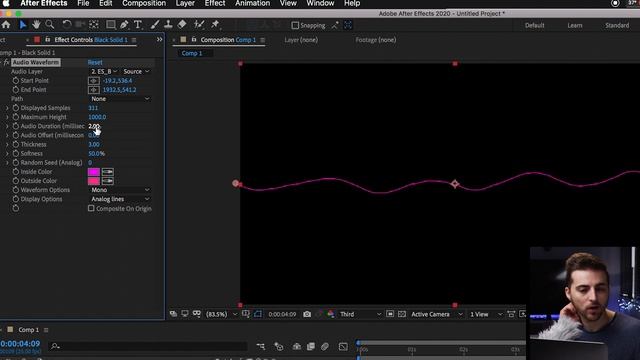Select the Pan Behind anchor tool
The image size is (640, 360).
(94, 25)
